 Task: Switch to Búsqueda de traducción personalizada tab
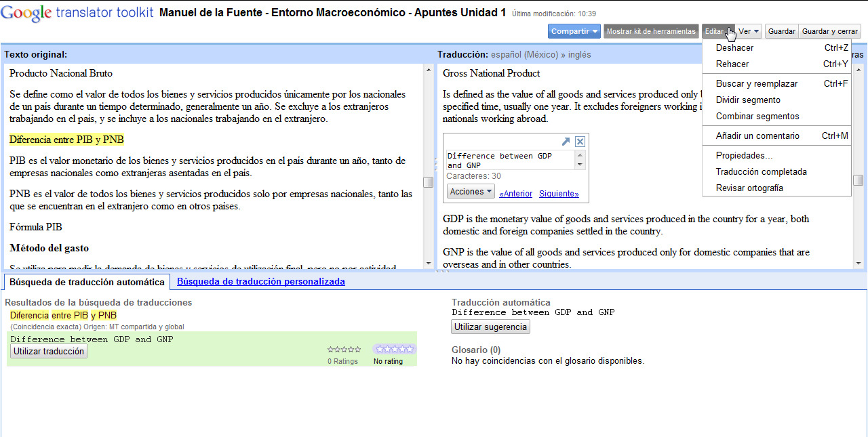click(x=260, y=282)
